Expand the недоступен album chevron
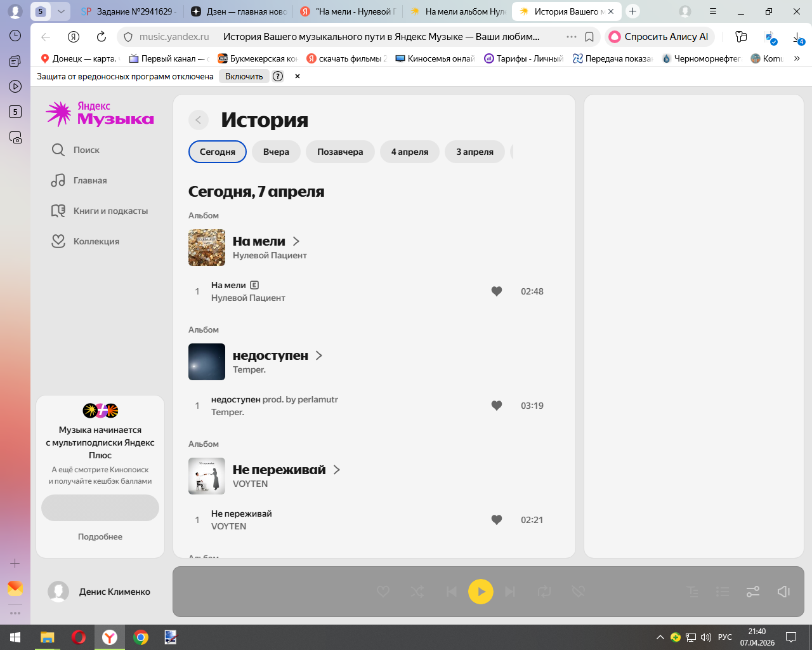 click(319, 355)
